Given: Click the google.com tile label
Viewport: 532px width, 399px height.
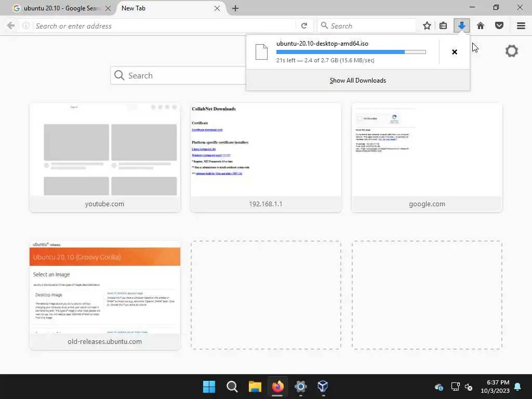Looking at the screenshot, I should tap(427, 204).
